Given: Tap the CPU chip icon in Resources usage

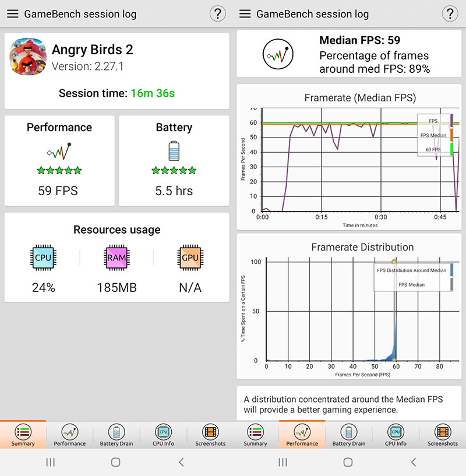Looking at the screenshot, I should (43, 258).
